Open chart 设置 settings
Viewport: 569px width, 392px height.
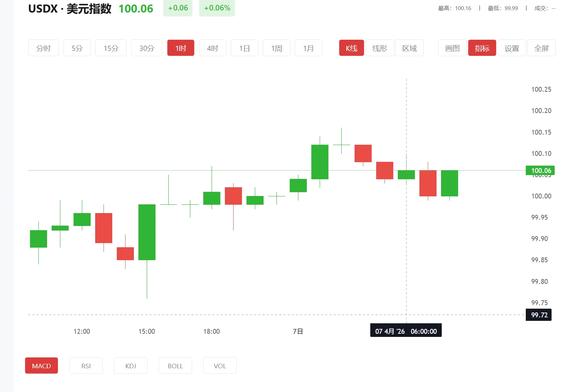(x=512, y=48)
